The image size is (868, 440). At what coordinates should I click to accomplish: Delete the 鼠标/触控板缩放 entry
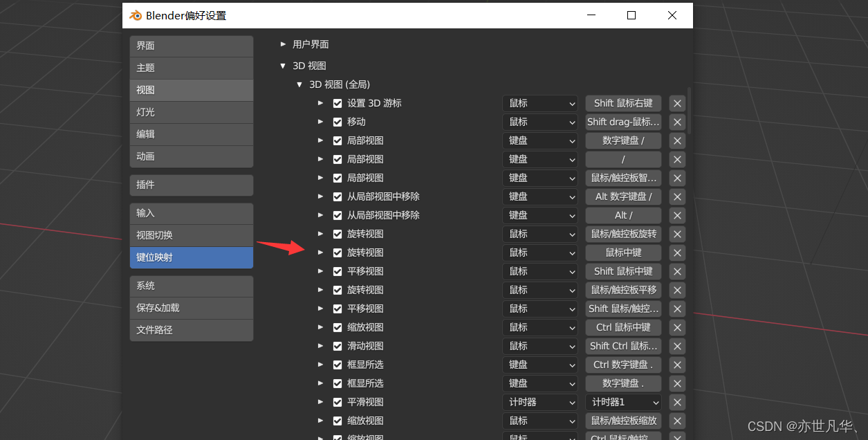677,421
